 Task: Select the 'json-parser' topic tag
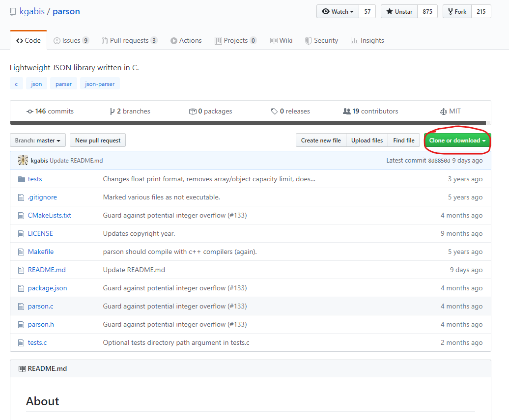pyautogui.click(x=100, y=84)
